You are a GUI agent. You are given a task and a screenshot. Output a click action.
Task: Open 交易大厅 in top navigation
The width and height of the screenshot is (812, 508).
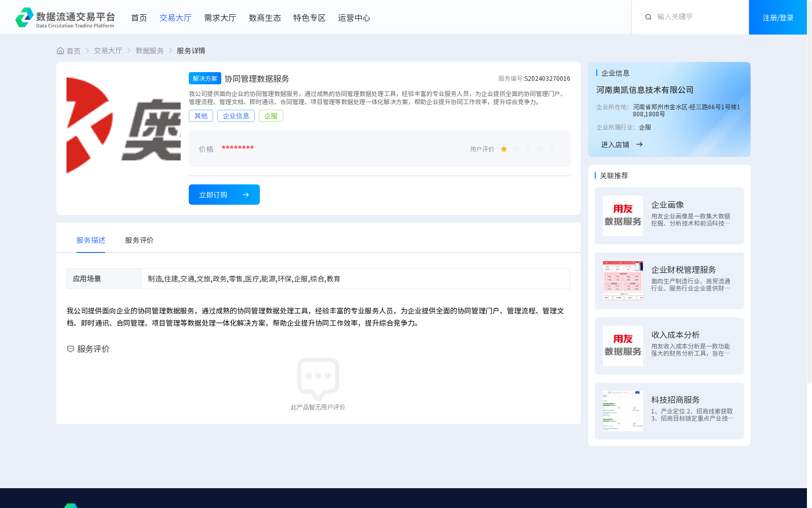[x=176, y=18]
